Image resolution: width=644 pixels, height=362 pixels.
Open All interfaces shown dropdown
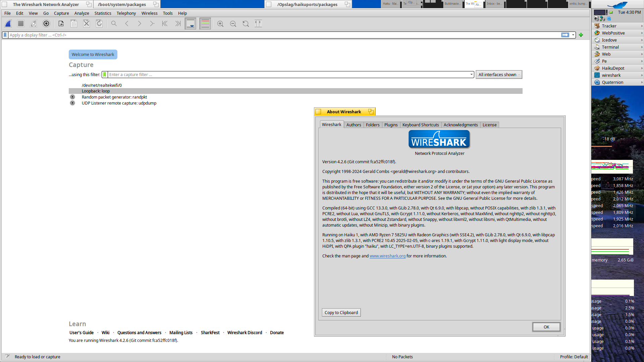499,74
